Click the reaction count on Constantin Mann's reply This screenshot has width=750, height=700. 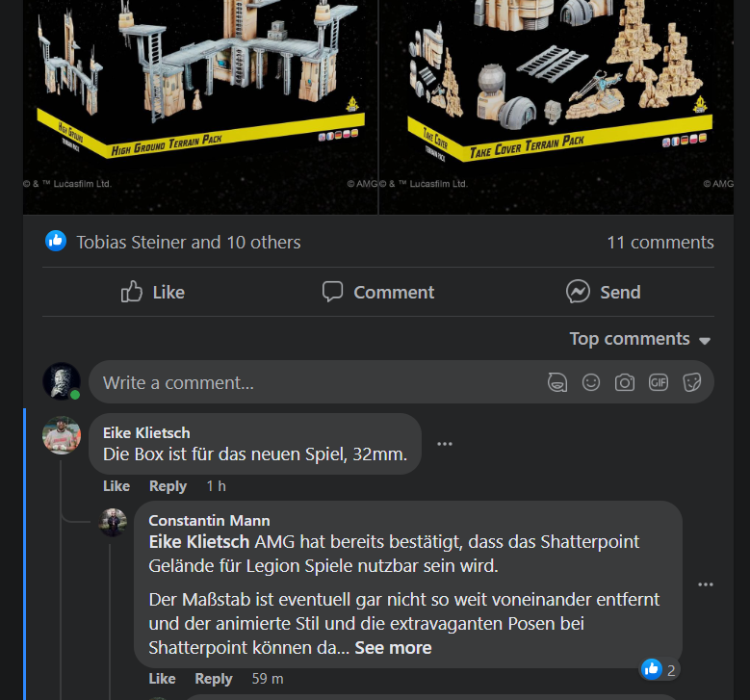660,670
